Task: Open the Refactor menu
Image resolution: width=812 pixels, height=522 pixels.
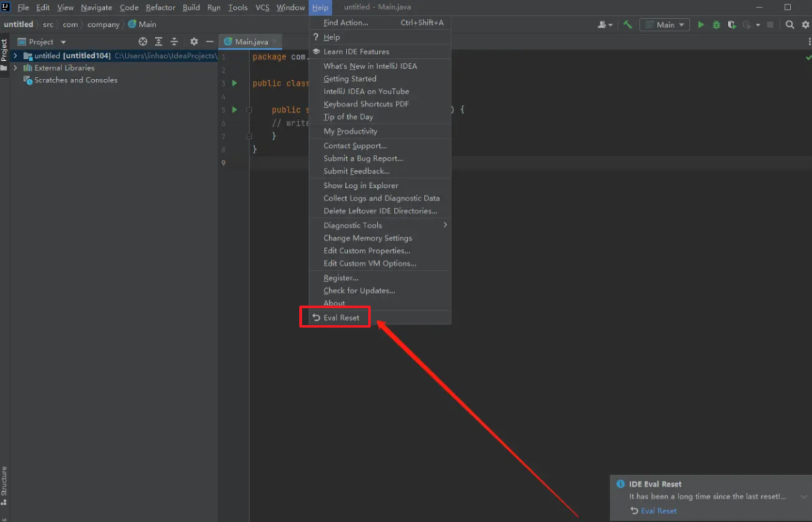Action: point(160,7)
